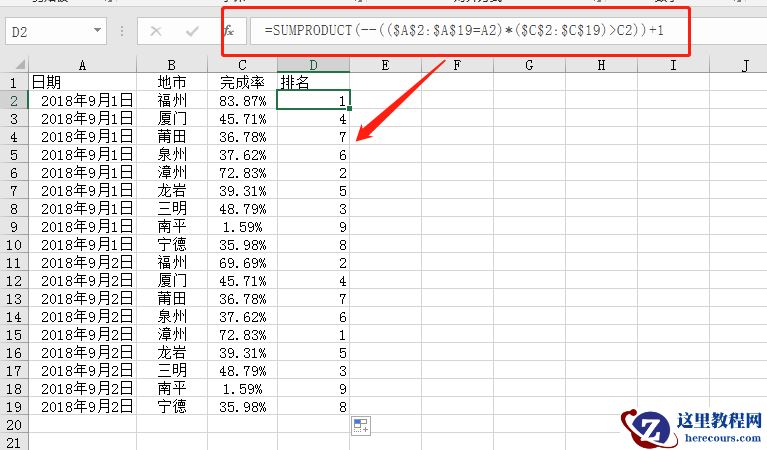The image size is (767, 450).
Task: Open the Name Box dropdown arrow
Action: click(97, 31)
